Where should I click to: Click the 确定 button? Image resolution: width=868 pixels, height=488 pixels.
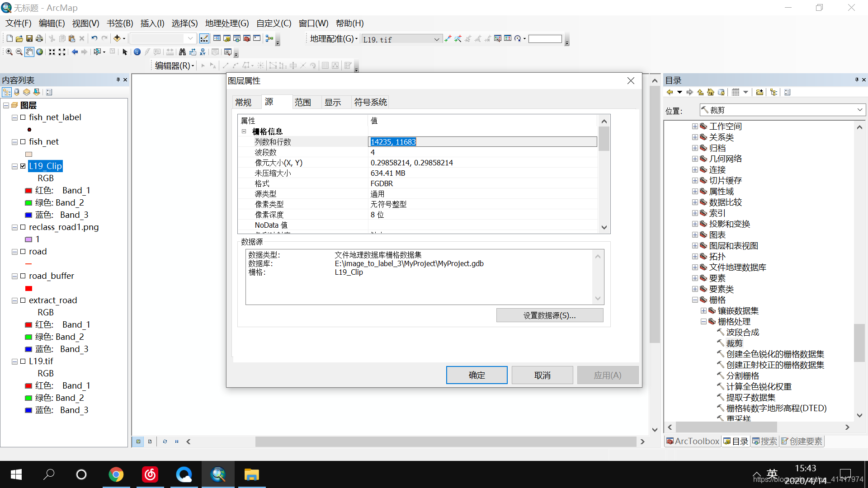[476, 375]
